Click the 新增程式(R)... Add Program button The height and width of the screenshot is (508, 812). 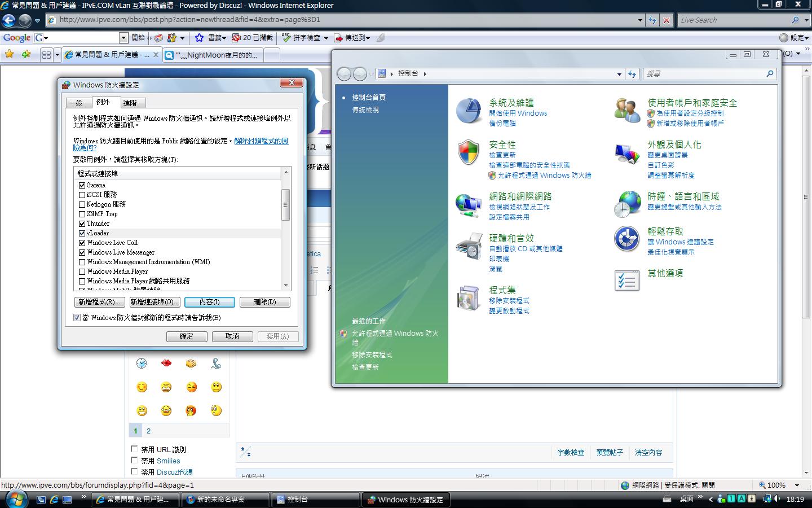pyautogui.click(x=99, y=302)
